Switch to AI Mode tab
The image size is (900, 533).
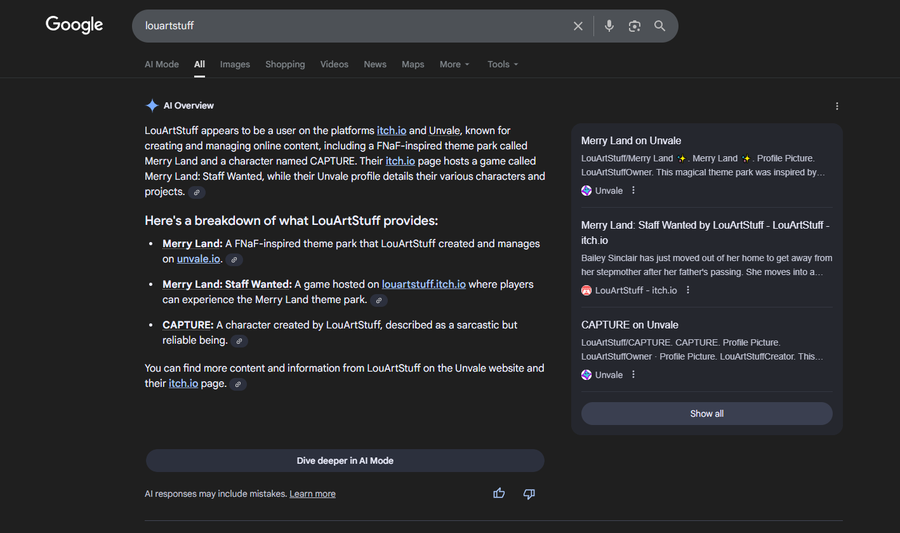point(161,64)
